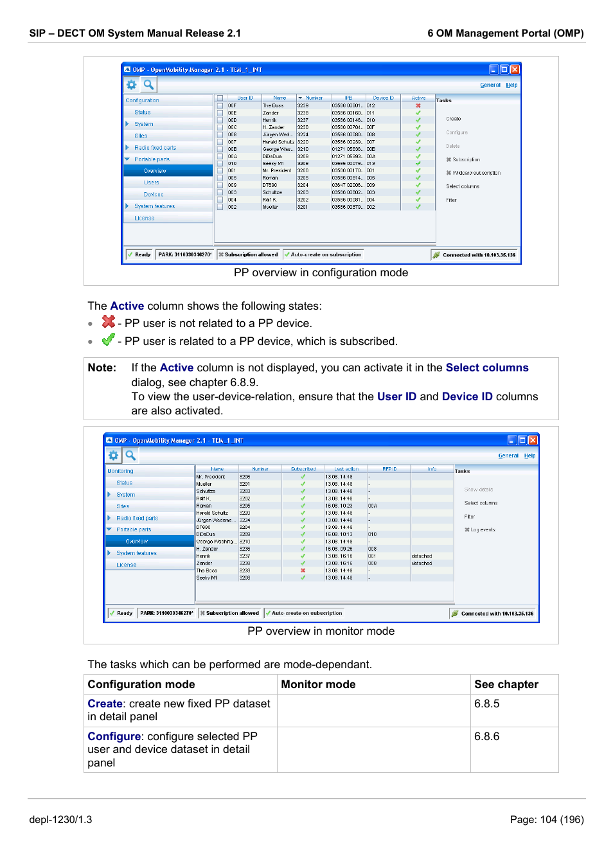Click the Ready check icon in the lower window's status bar
Screen dimensions: 613x868
click(112, 613)
